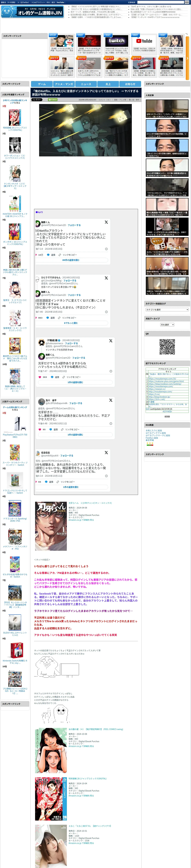Like the tweet with 383 hearts
Screen dimensions: 191x868
40,377
